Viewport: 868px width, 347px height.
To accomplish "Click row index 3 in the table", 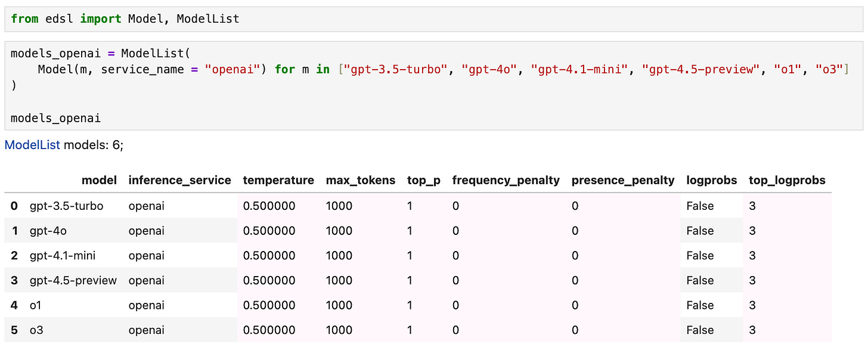I will pos(14,280).
